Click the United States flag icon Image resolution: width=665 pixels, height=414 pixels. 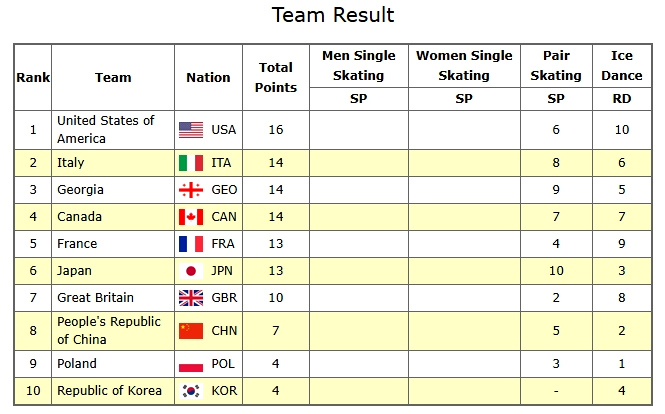pyautogui.click(x=191, y=129)
